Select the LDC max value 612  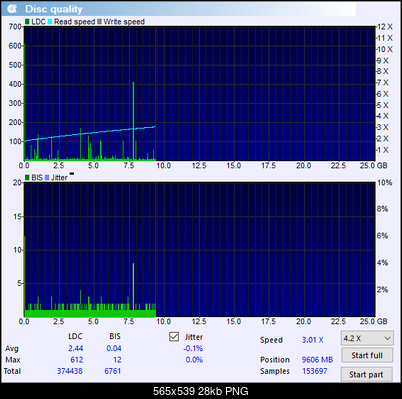tap(77, 360)
